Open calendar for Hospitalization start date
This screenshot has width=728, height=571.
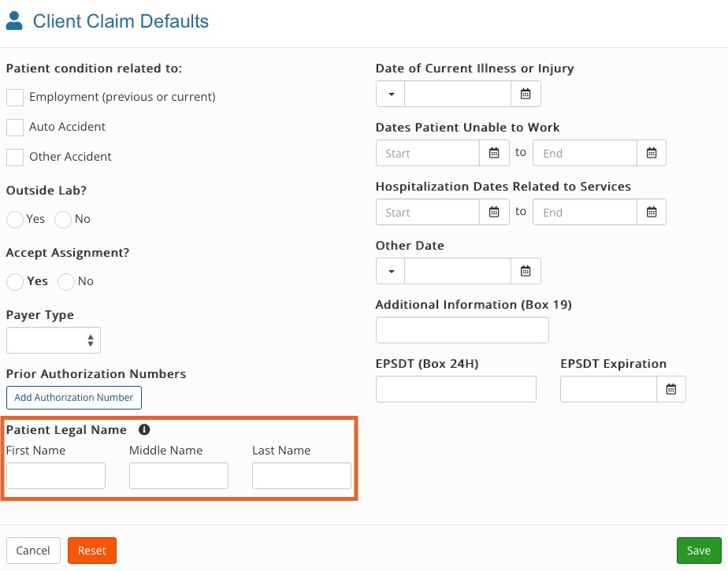[494, 212]
